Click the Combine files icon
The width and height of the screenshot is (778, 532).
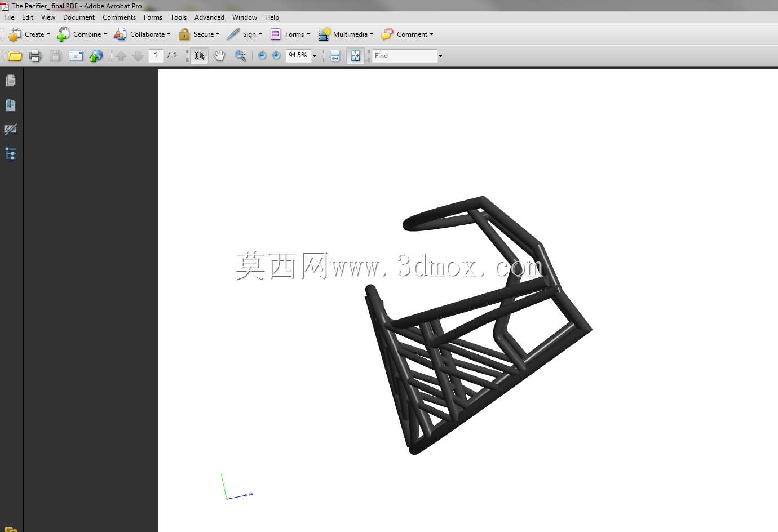pos(63,34)
